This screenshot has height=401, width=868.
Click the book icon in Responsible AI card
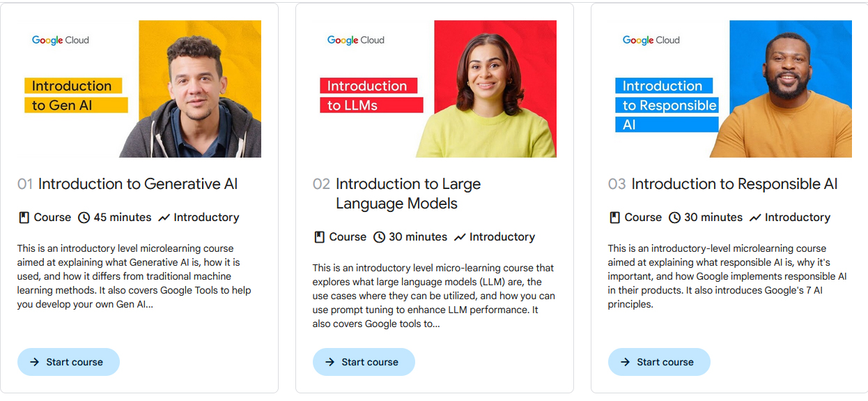pyautogui.click(x=614, y=218)
